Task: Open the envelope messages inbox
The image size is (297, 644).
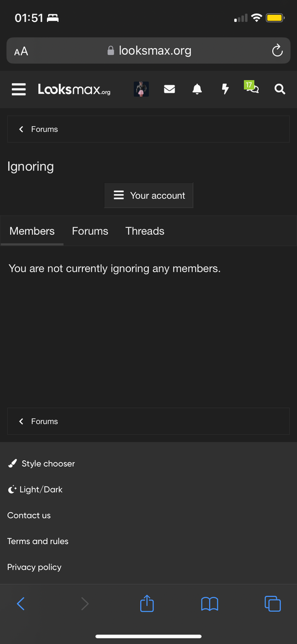Action: [x=169, y=89]
